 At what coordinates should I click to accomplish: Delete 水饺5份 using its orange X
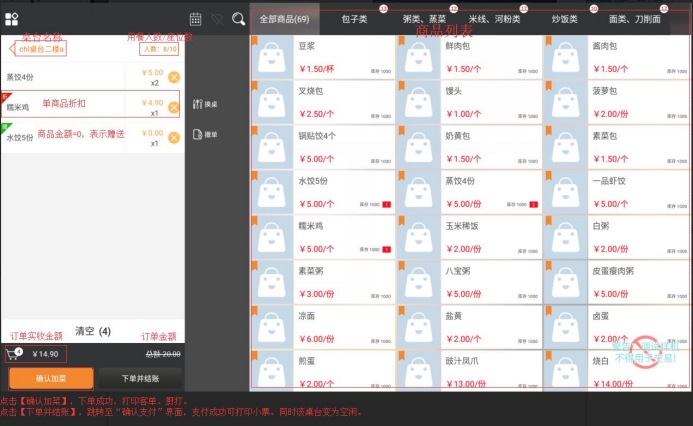(x=174, y=137)
